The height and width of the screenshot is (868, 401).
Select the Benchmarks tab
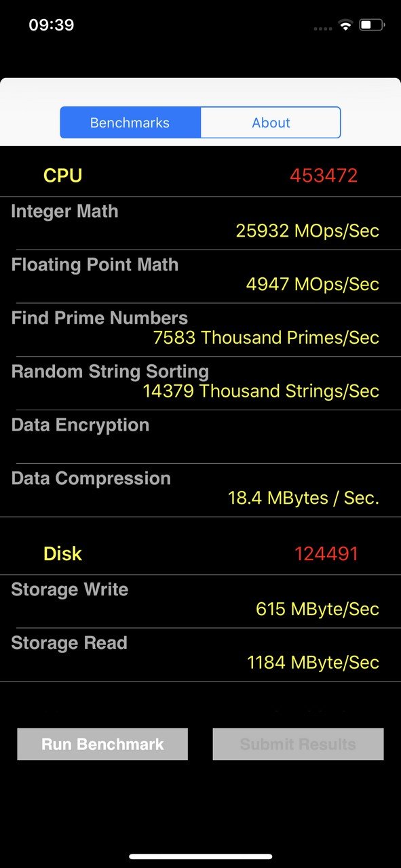pyautogui.click(x=130, y=123)
